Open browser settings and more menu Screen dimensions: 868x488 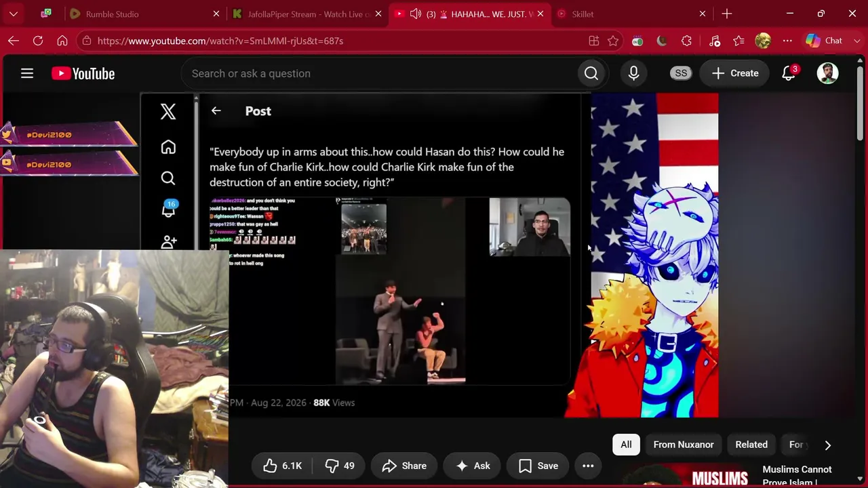click(x=787, y=41)
